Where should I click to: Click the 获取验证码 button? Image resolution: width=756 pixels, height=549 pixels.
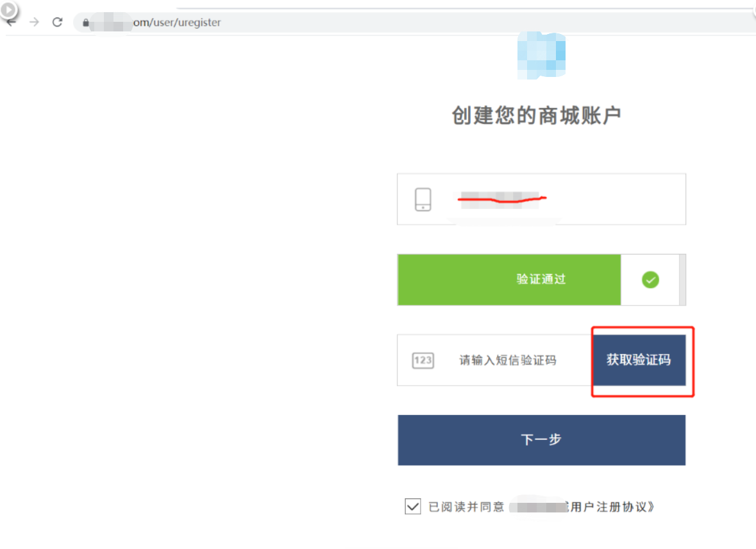639,360
